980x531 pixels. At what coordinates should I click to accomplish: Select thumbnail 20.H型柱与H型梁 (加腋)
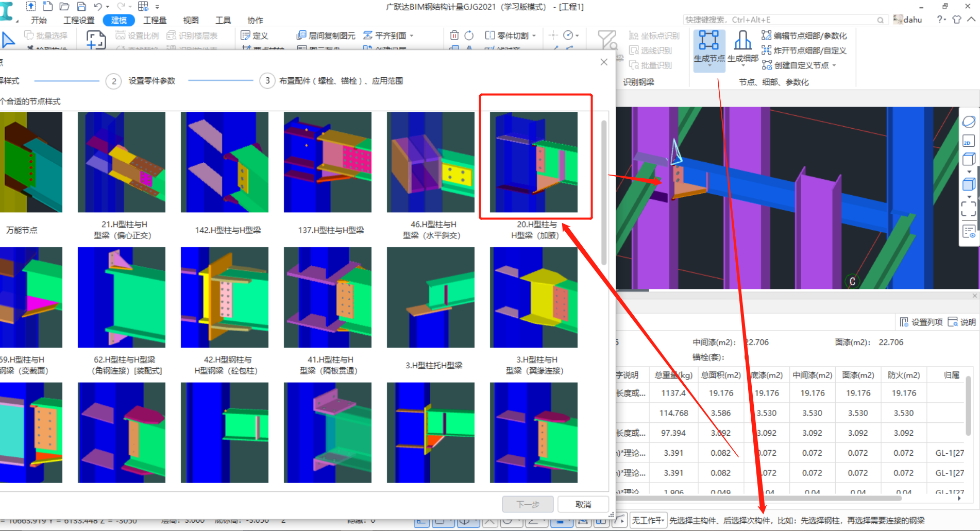(534, 162)
